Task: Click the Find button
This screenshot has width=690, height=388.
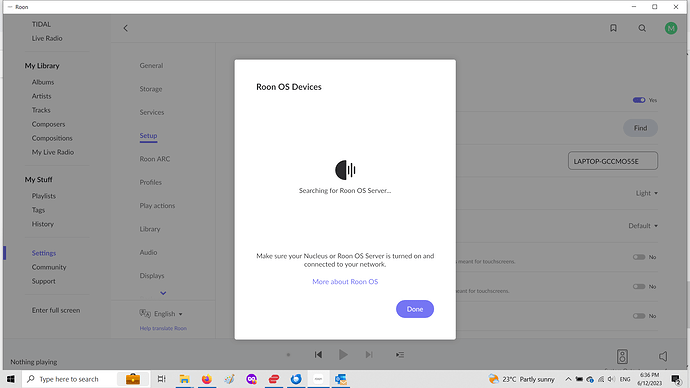Action: 640,128
